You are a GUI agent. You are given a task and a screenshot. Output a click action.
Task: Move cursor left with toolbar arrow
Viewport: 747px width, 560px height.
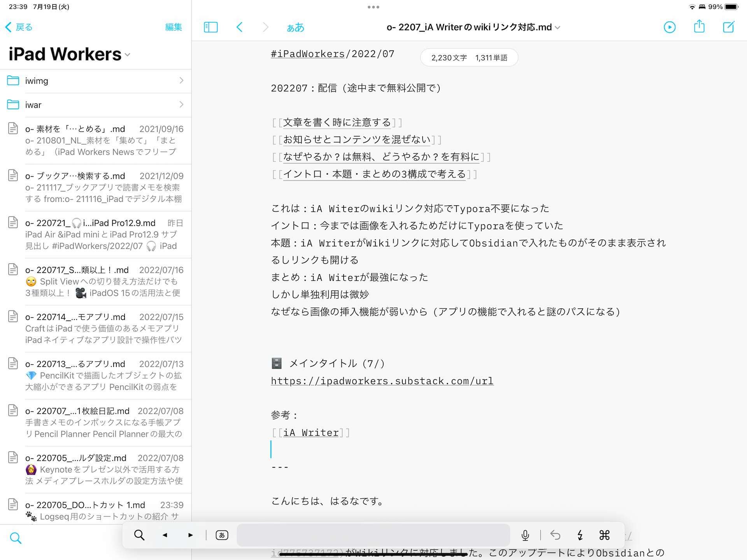point(165,535)
